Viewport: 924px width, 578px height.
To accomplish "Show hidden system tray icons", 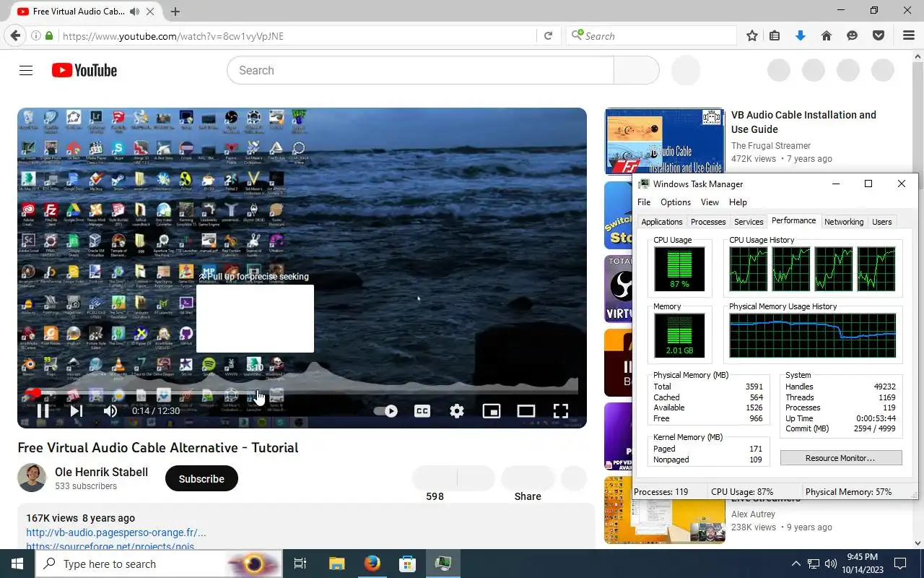I will (x=796, y=564).
